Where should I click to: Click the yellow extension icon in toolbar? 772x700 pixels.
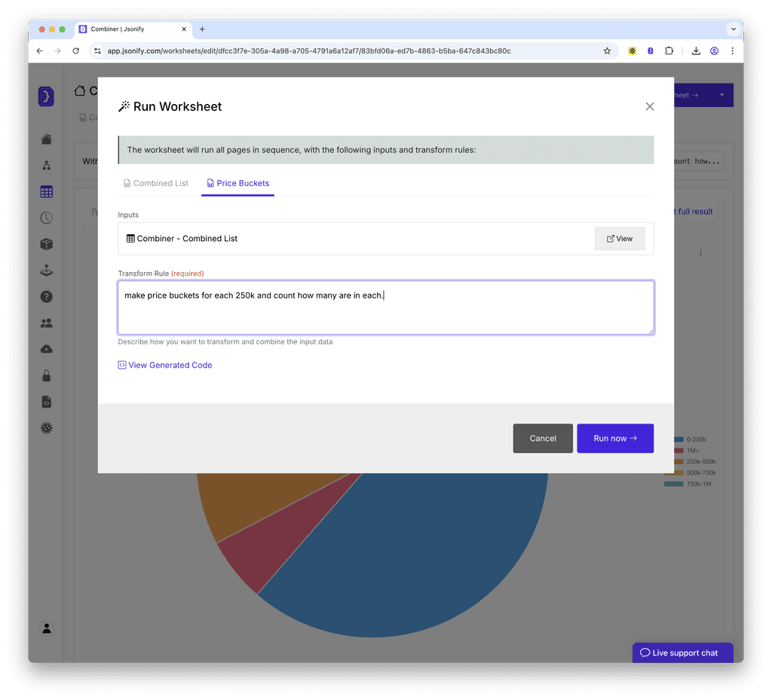point(633,50)
